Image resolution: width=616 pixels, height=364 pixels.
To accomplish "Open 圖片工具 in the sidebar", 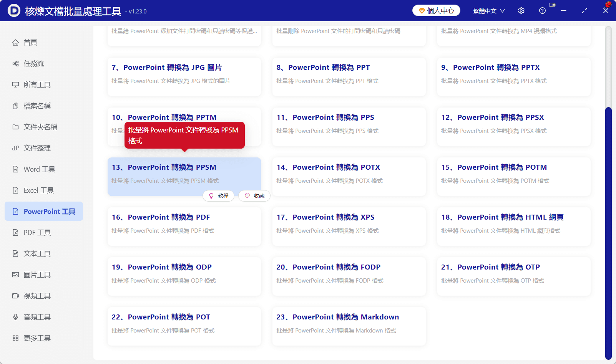I will tap(44, 275).
